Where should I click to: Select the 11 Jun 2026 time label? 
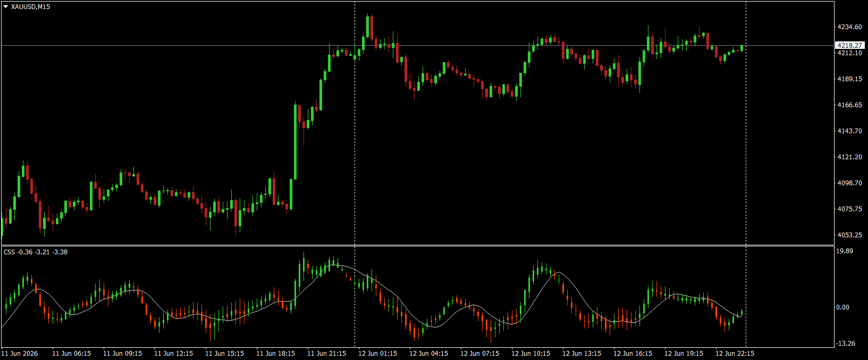tap(20, 354)
